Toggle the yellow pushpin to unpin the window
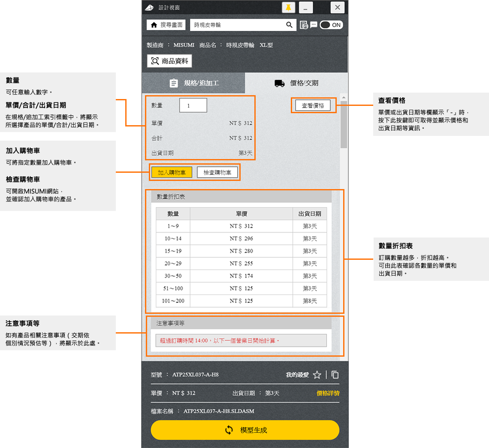489x448 pixels. [288, 7]
